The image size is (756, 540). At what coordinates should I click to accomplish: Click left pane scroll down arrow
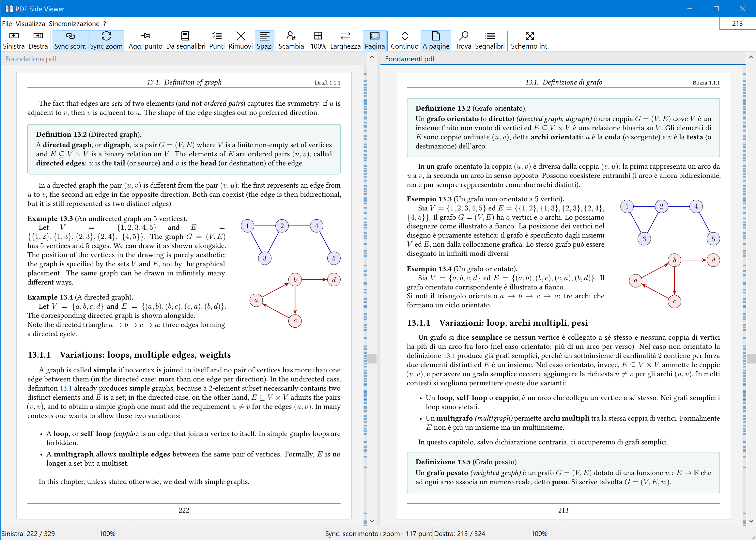pyautogui.click(x=372, y=521)
